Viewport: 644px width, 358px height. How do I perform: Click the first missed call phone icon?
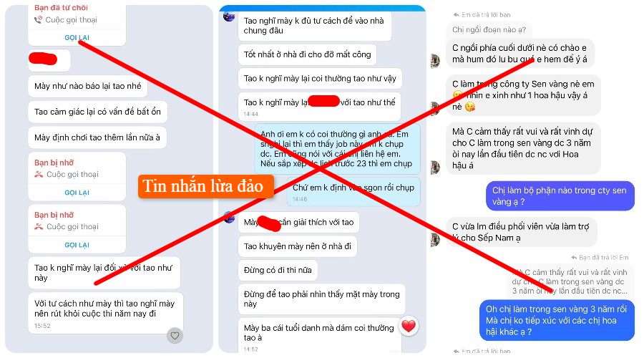(x=39, y=174)
